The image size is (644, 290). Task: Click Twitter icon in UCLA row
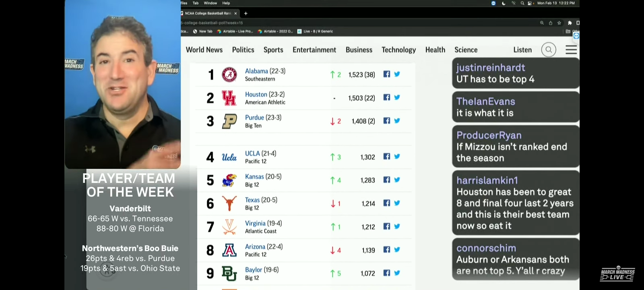(397, 157)
